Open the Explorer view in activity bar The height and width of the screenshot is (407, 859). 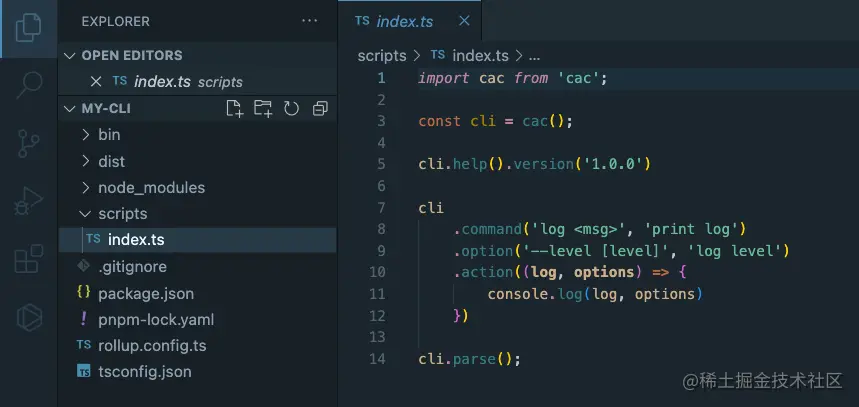(28, 27)
